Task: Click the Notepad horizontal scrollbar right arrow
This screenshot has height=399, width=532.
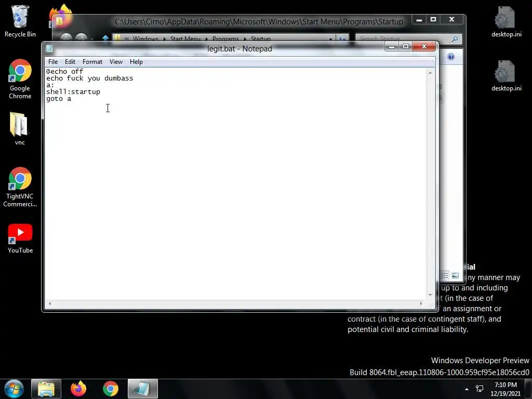Action: coord(421,303)
